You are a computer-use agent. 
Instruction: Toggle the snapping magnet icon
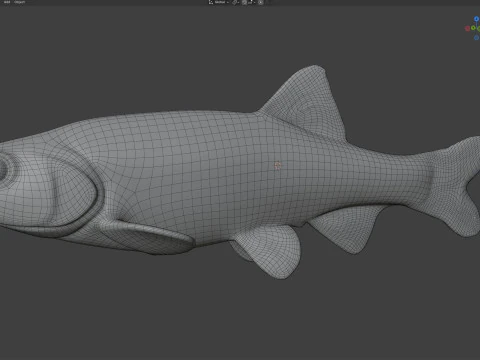pos(244,2)
